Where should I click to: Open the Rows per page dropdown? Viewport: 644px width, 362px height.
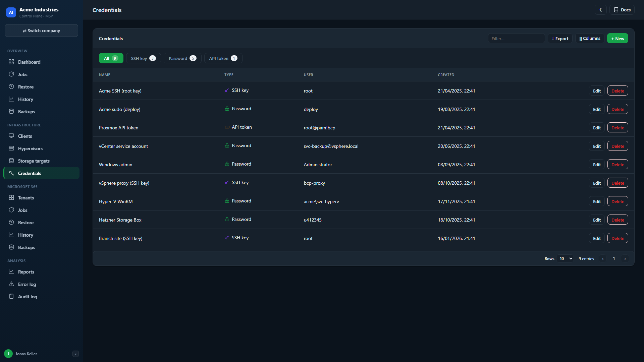coord(565,259)
